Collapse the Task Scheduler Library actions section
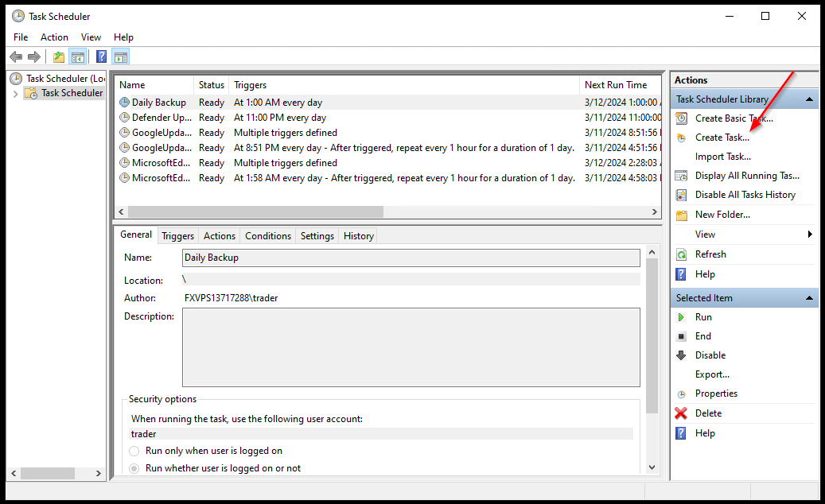Image resolution: width=825 pixels, height=504 pixels. [x=809, y=99]
